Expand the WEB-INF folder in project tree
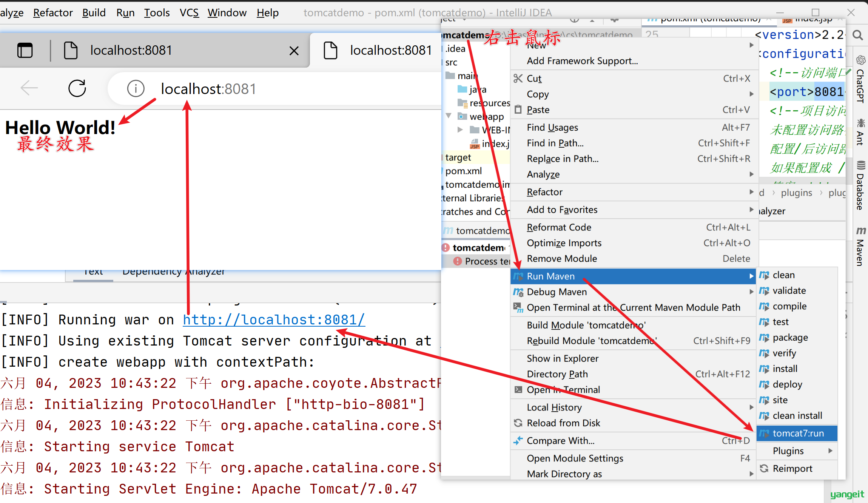The width and height of the screenshot is (868, 503). (x=460, y=130)
